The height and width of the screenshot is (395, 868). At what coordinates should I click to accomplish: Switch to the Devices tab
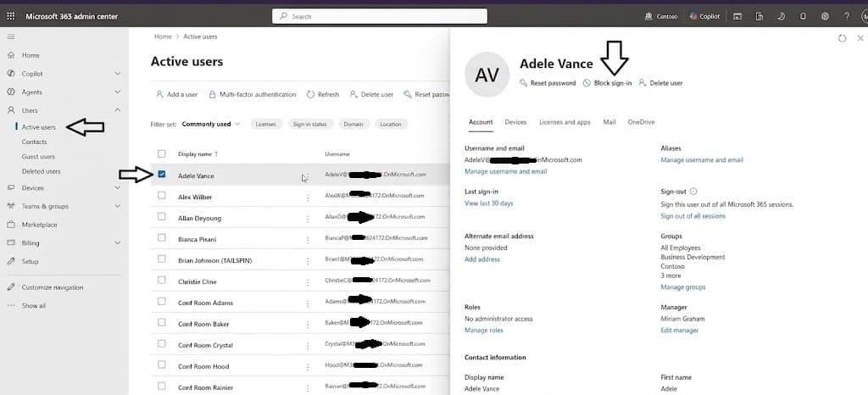(x=515, y=122)
